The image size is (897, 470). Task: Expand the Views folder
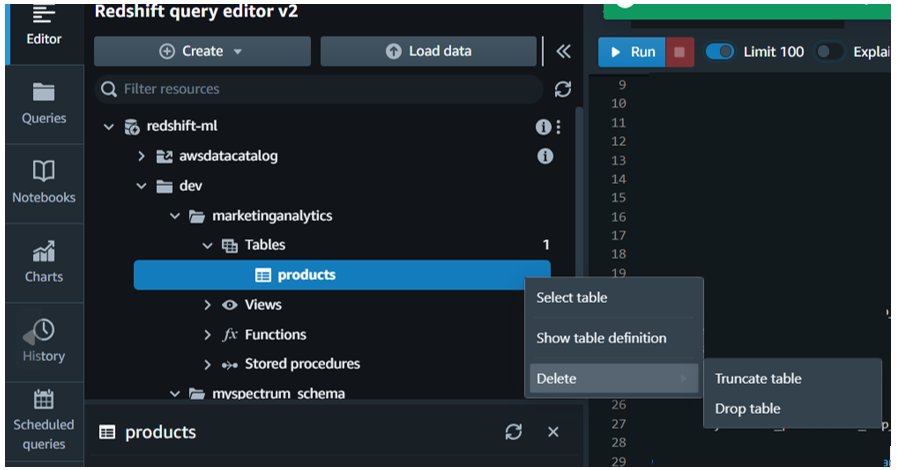[x=207, y=305]
